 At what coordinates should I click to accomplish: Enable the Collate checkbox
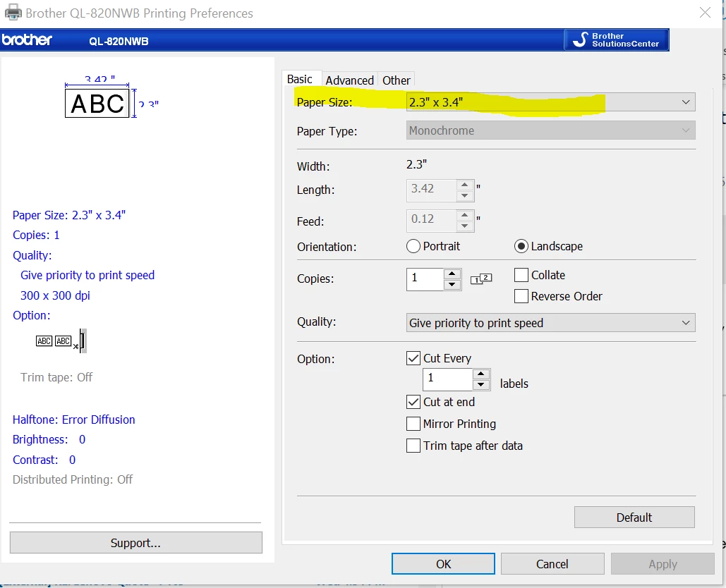(x=521, y=275)
